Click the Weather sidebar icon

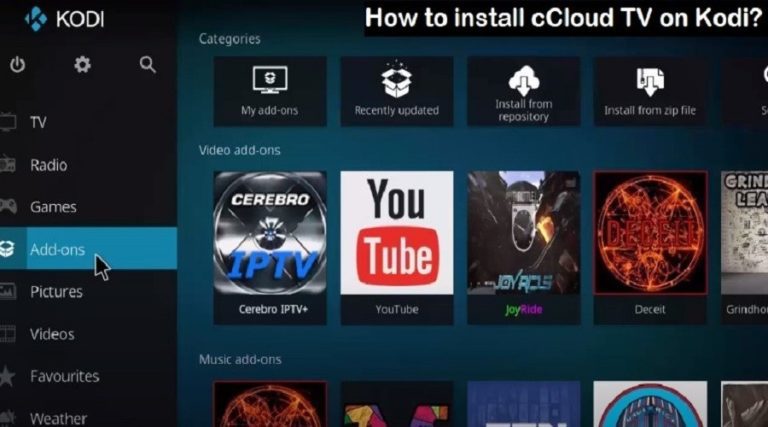pos(7,418)
